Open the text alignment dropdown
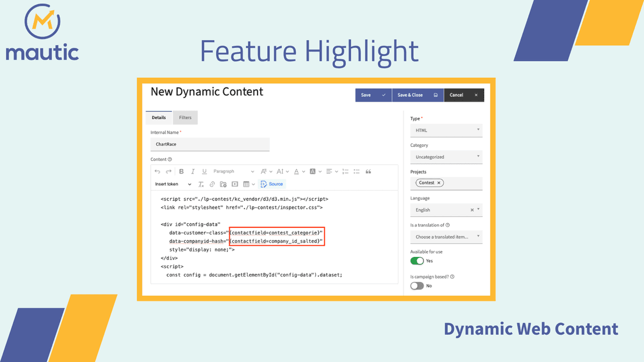 click(332, 172)
